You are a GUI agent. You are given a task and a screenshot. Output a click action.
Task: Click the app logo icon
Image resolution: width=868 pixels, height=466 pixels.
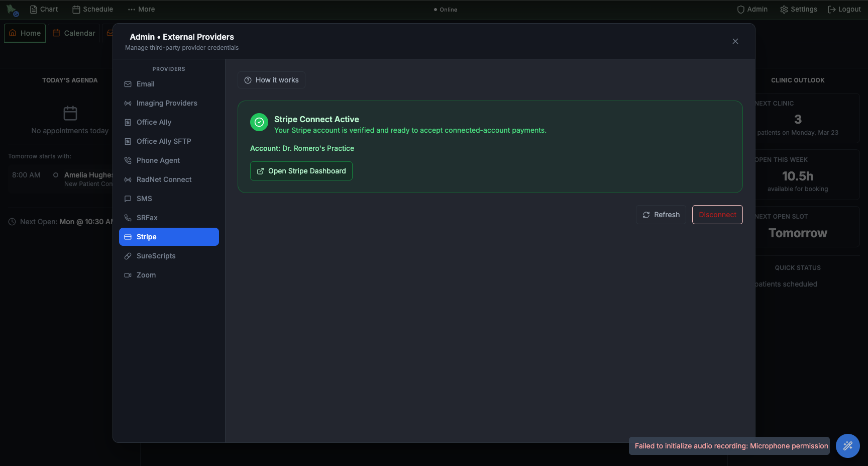click(13, 10)
